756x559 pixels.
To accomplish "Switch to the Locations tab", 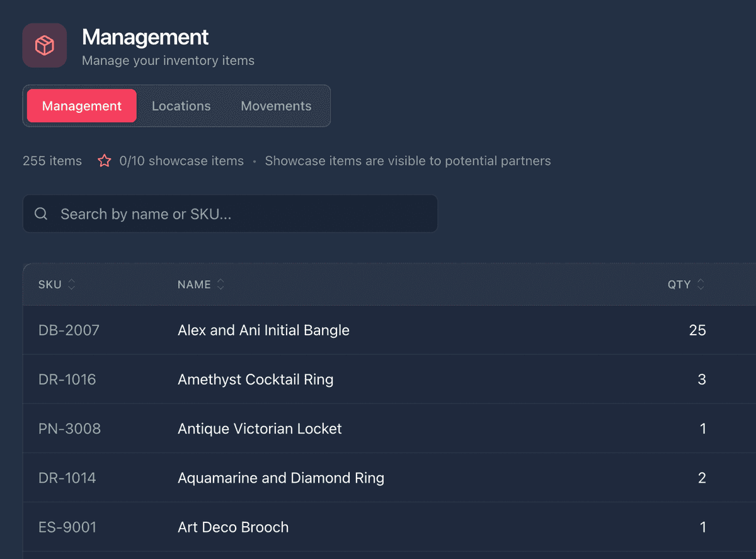I will (x=181, y=106).
